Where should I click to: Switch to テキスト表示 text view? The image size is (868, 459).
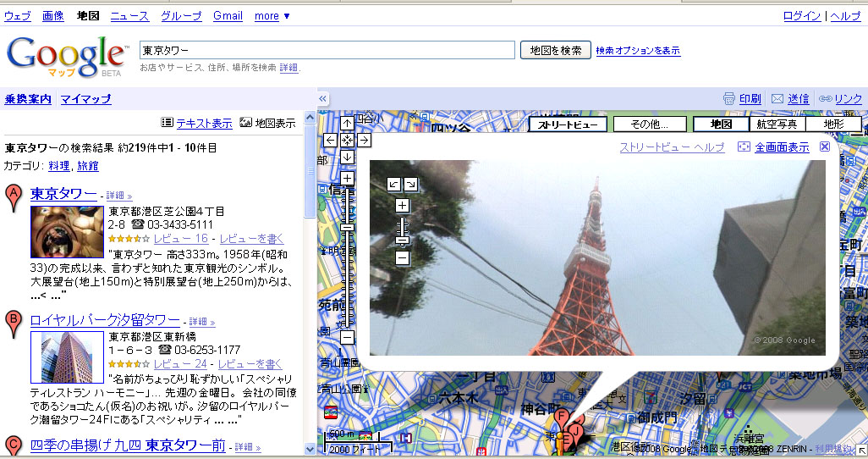204,124
